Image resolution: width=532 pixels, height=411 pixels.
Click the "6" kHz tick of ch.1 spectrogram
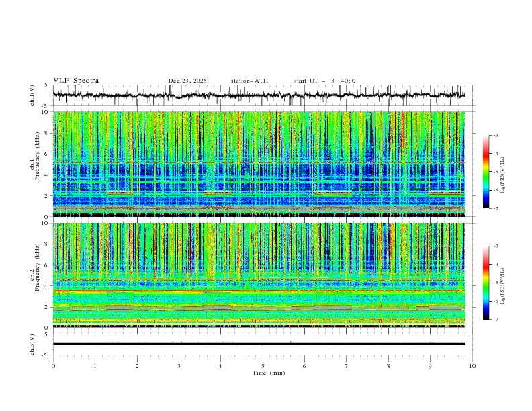click(48, 154)
